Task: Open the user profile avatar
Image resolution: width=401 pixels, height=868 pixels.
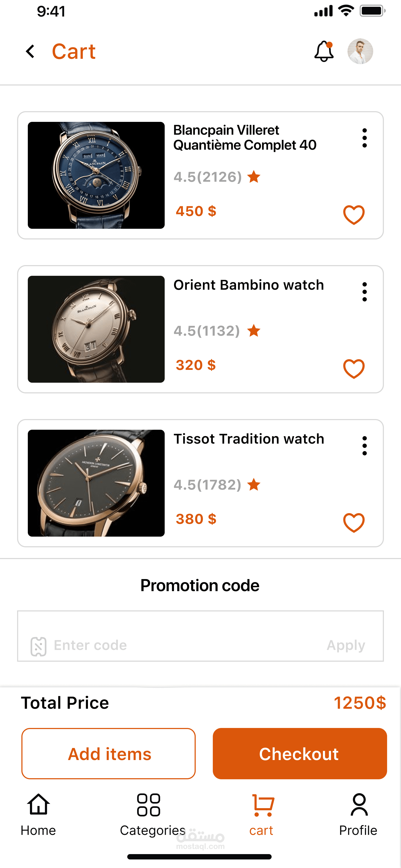Action: pos(360,52)
